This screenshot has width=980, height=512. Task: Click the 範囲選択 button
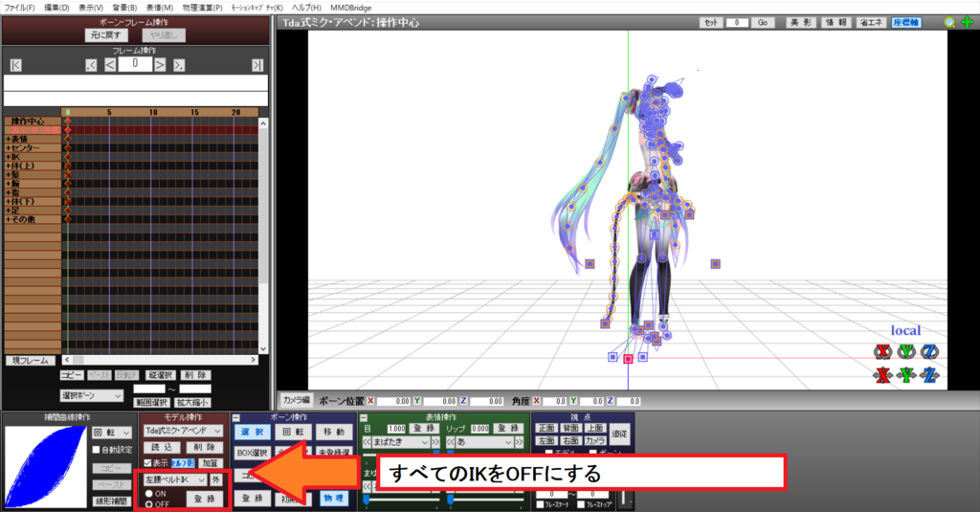[x=151, y=403]
